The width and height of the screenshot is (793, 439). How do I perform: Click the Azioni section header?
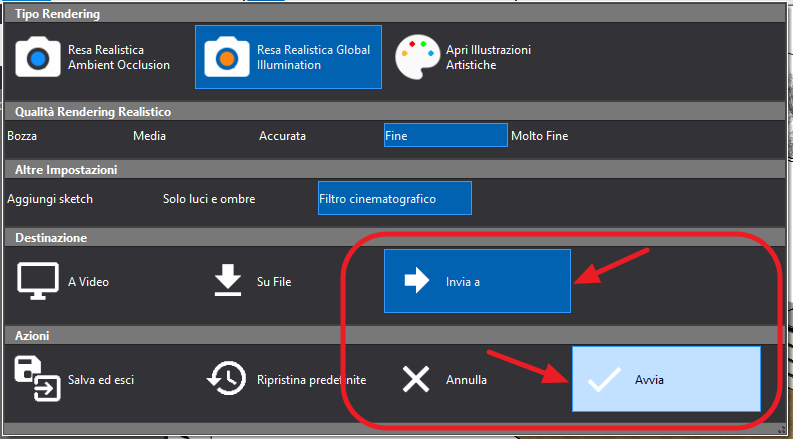click(395, 335)
